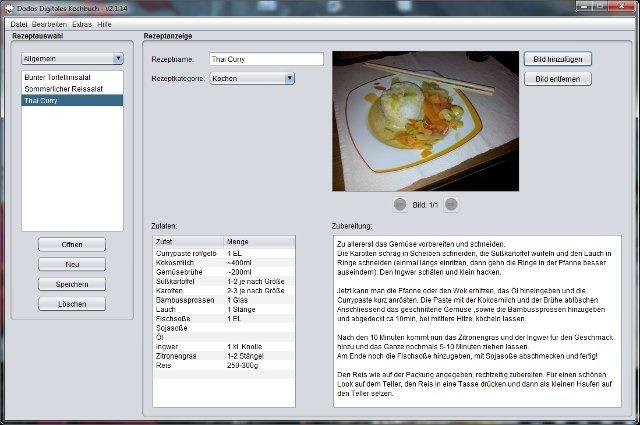The height and width of the screenshot is (425, 640).
Task: Select the Bambussprossen ingredient cell
Action: (189, 300)
